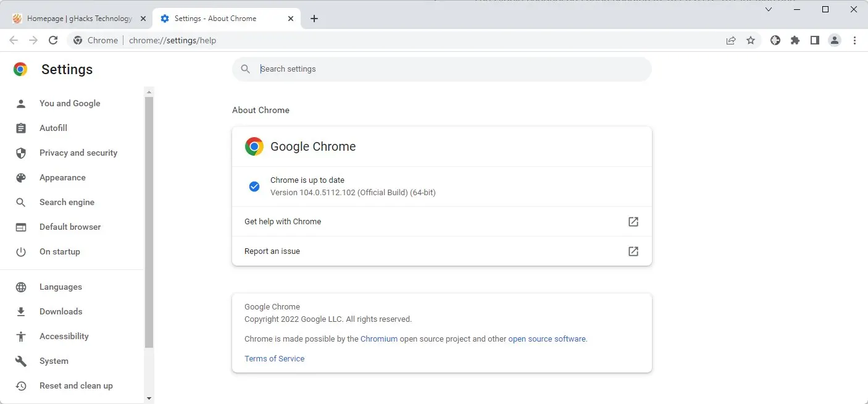868x404 pixels.
Task: Open a new tab with plus button
Action: click(314, 19)
